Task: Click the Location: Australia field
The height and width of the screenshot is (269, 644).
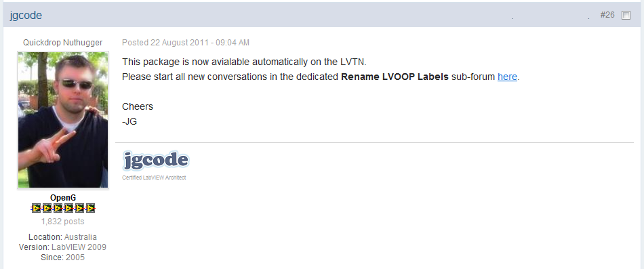Action: pyautogui.click(x=63, y=237)
